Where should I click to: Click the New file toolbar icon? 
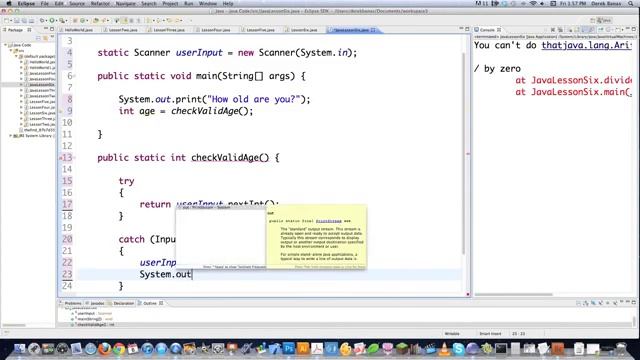(7, 20)
